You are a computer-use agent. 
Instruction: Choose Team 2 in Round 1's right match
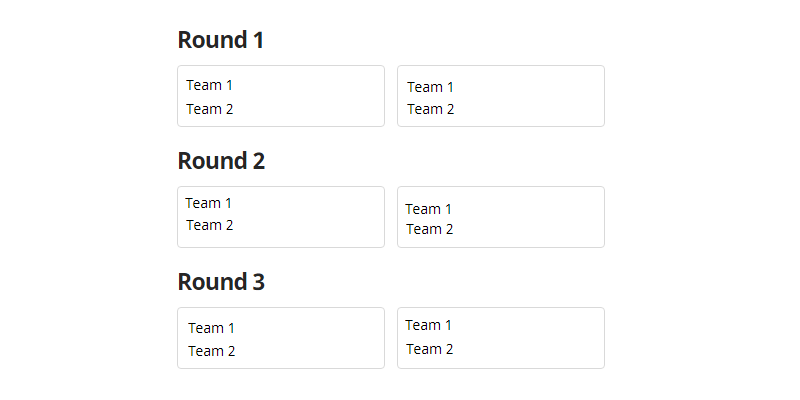coord(430,109)
